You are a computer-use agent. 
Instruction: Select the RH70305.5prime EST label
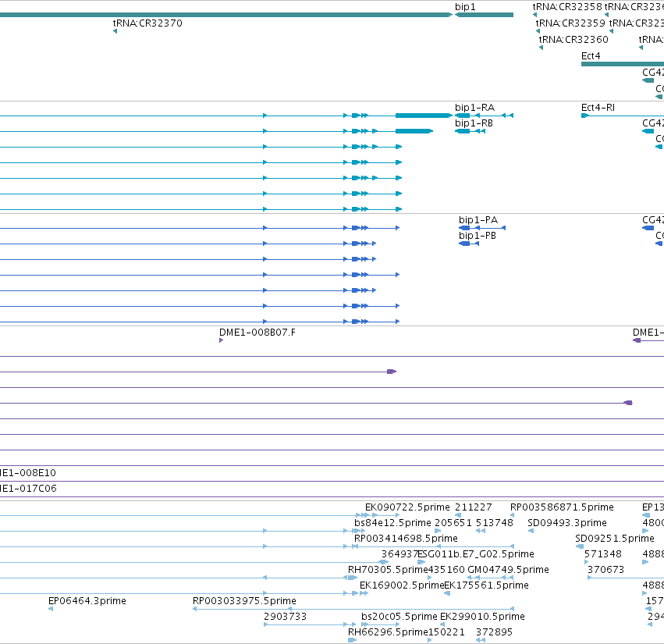[388, 570]
